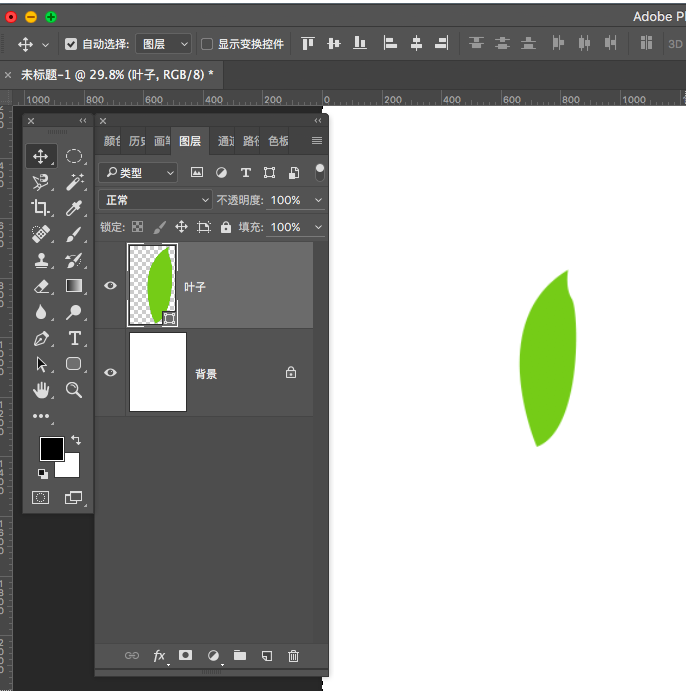The image size is (686, 691).
Task: Add a layer mask to 叶子
Action: pyautogui.click(x=185, y=655)
